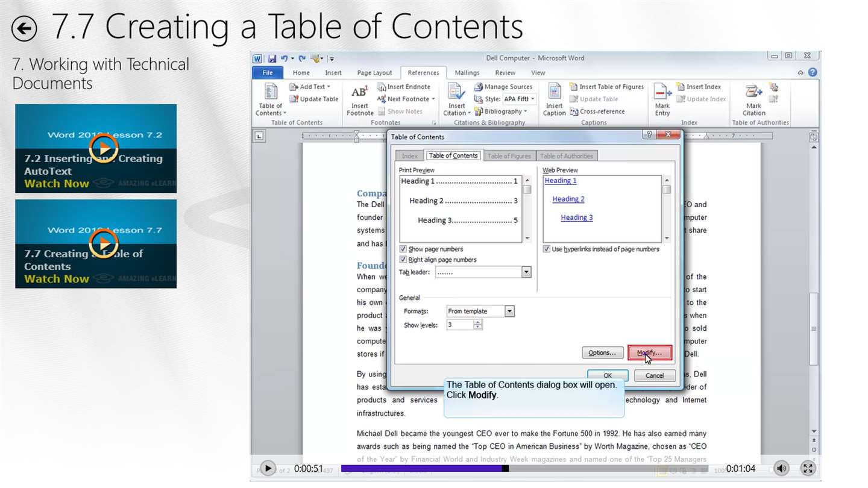Click the Redo icon in the Quick Access Toolbar
Viewport: 868px width, 488px height.
[x=302, y=58]
